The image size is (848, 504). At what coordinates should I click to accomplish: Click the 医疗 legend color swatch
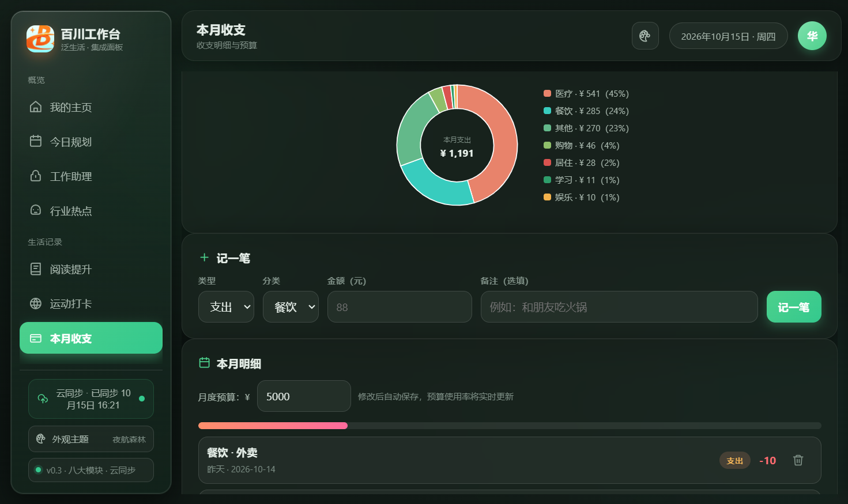547,93
